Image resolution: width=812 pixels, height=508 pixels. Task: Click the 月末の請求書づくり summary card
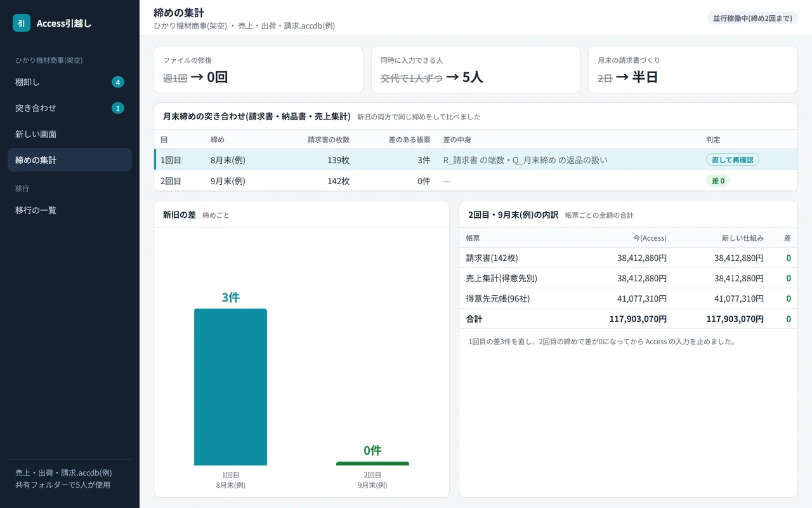coord(693,70)
